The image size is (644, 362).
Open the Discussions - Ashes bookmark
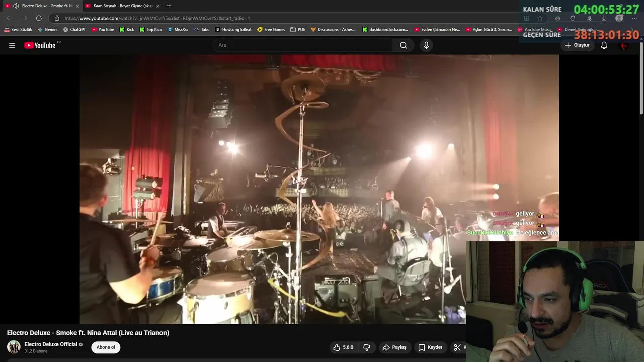point(333,30)
